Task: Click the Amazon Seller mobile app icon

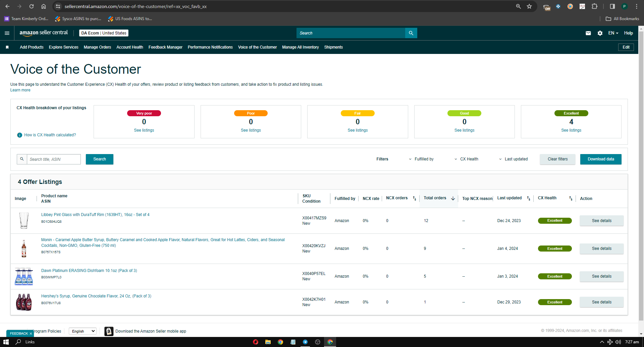Action: (x=109, y=331)
